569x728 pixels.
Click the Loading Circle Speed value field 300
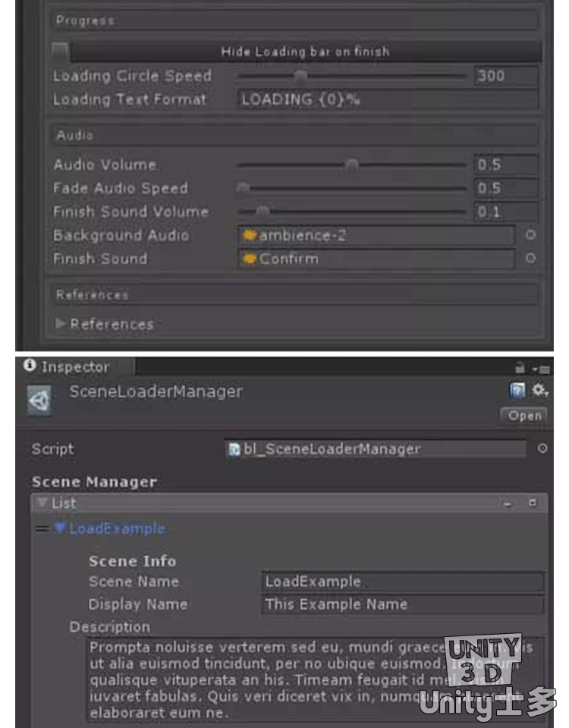pos(506,76)
